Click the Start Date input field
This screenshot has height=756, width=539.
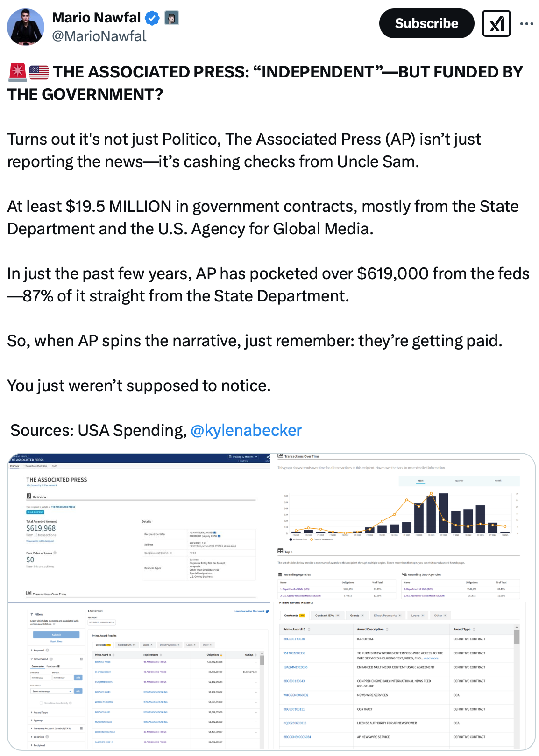[x=41, y=677]
